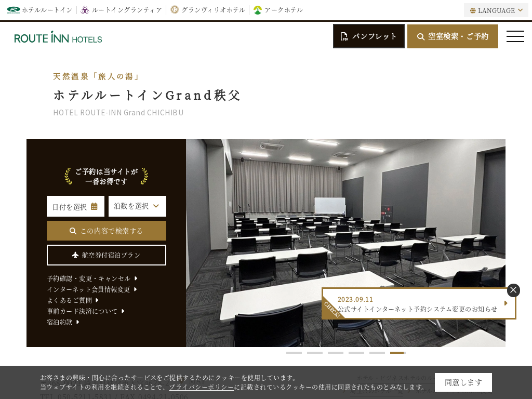Open the グランヴィリオホテル brand link
The width and height of the screenshot is (532, 399).
tap(208, 10)
